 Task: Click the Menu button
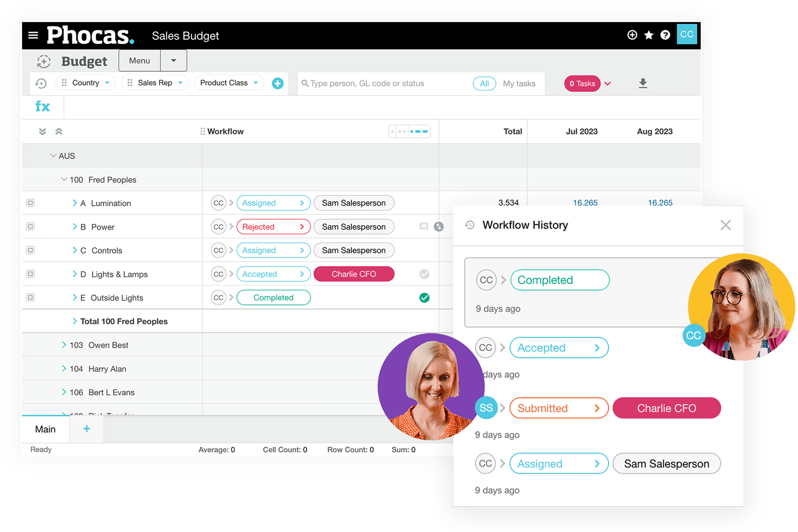(140, 60)
